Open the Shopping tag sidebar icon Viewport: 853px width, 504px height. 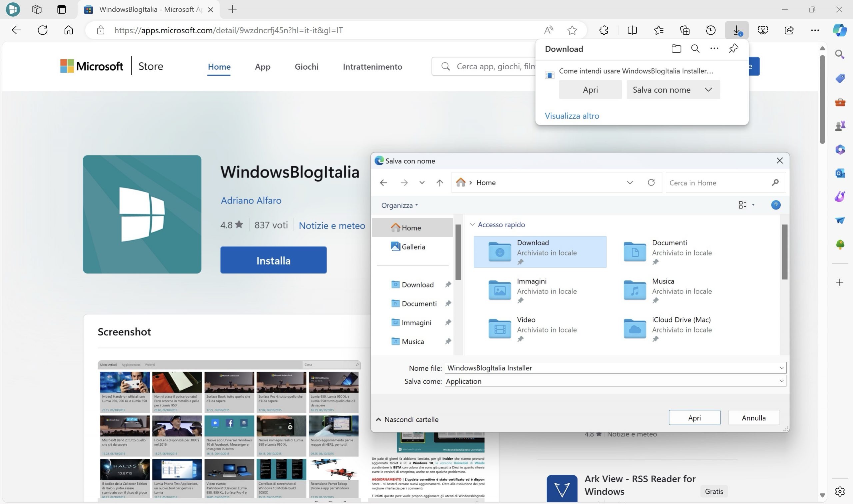pos(840,79)
